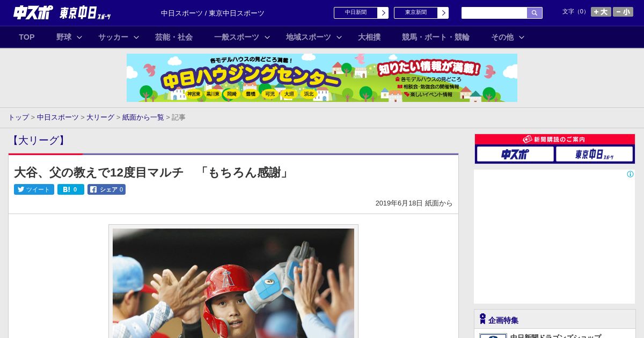This screenshot has height=338, width=644.
Task: Click arrow next to 中日新聞
Action: coord(383,13)
